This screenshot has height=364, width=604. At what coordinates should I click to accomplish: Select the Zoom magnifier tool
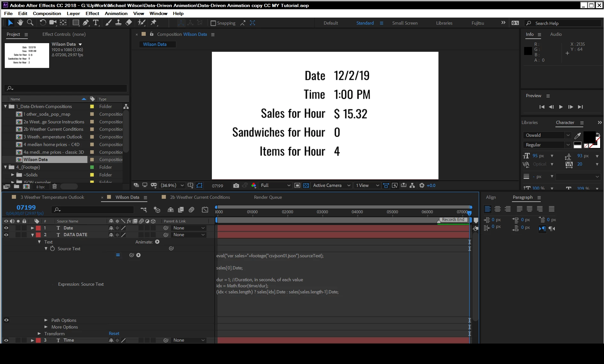[30, 23]
